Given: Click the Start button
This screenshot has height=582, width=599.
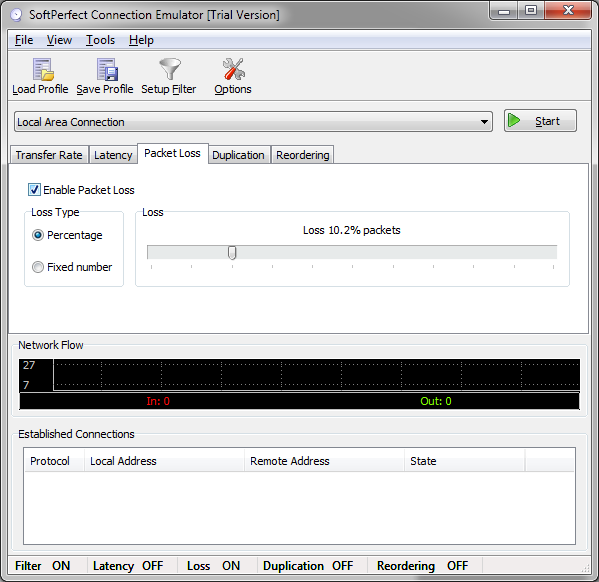Looking at the screenshot, I should [x=540, y=121].
